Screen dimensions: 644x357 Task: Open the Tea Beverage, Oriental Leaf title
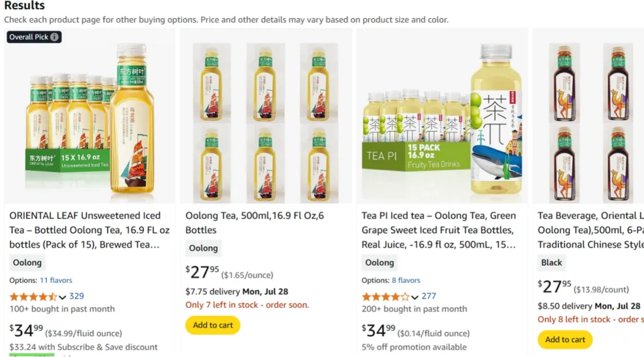[x=590, y=230]
